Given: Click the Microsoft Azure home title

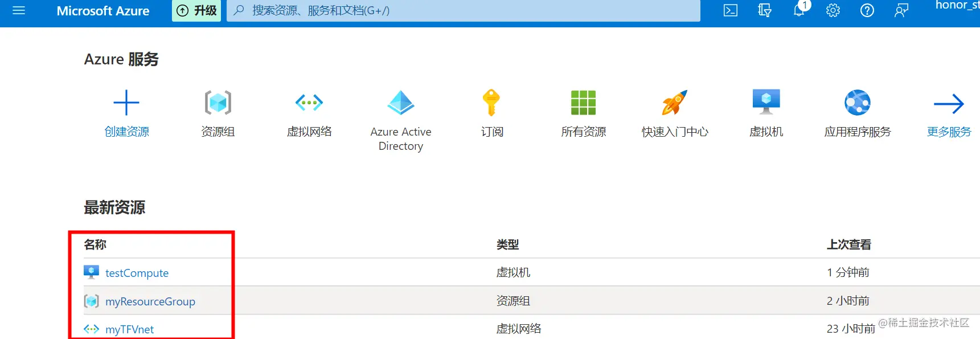Looking at the screenshot, I should [103, 11].
